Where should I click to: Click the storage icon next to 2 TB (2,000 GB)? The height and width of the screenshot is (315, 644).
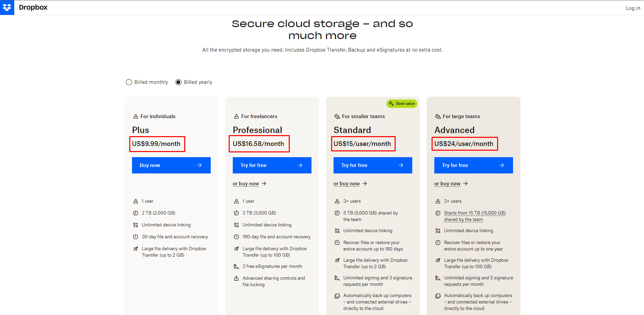135,213
